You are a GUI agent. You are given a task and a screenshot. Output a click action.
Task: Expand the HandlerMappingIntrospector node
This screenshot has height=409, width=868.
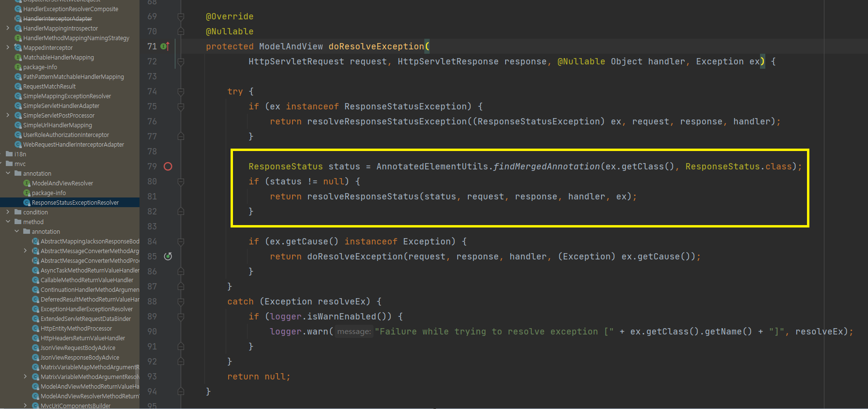click(x=8, y=28)
